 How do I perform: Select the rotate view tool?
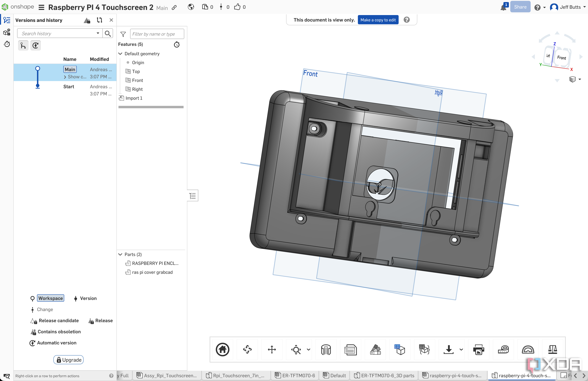pos(247,349)
